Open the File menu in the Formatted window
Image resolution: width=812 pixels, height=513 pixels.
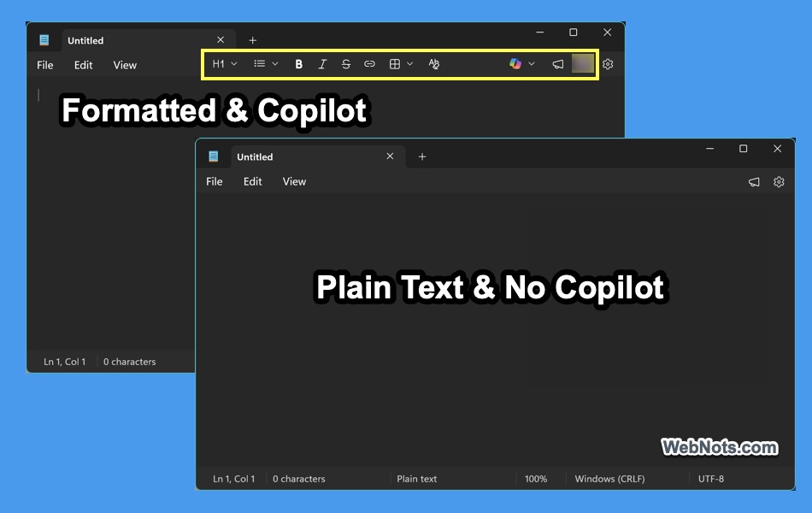coord(45,65)
